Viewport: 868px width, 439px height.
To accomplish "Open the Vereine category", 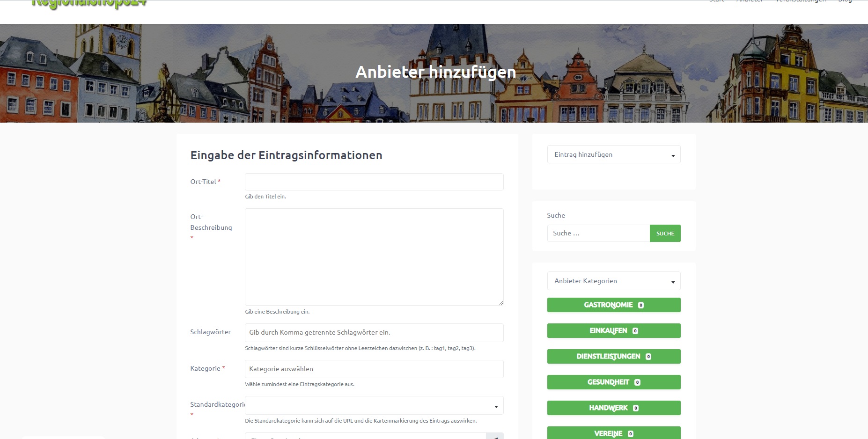I will click(x=608, y=433).
